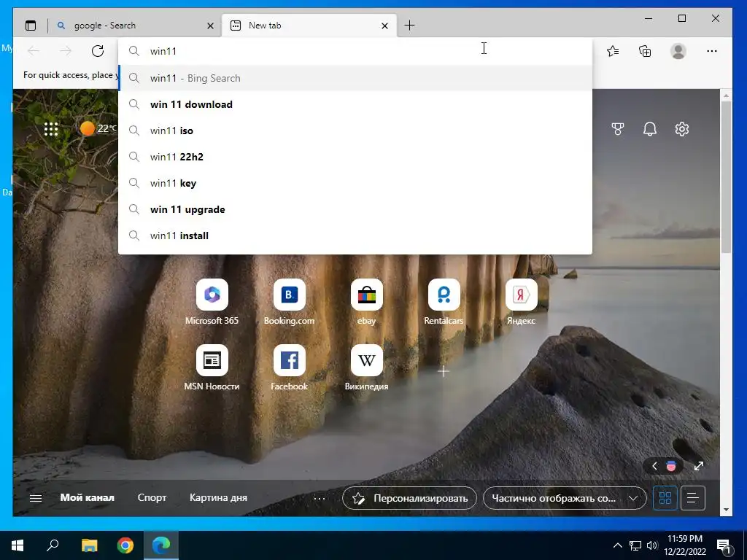
Task: Show previous background image info arrow
Action: [654, 466]
